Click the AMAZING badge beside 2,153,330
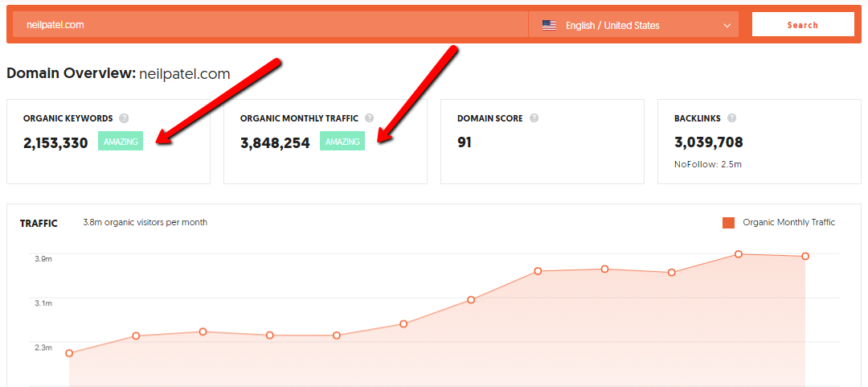 click(121, 142)
